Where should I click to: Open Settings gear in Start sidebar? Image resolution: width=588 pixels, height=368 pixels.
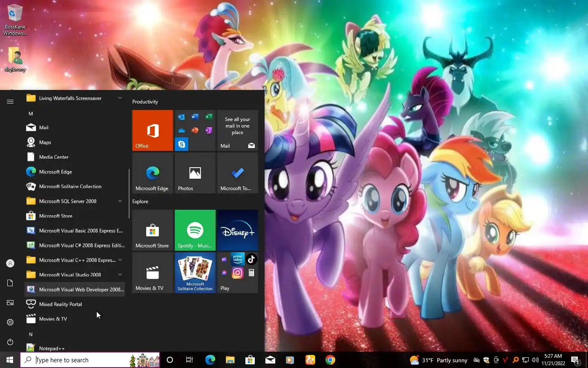[10, 322]
